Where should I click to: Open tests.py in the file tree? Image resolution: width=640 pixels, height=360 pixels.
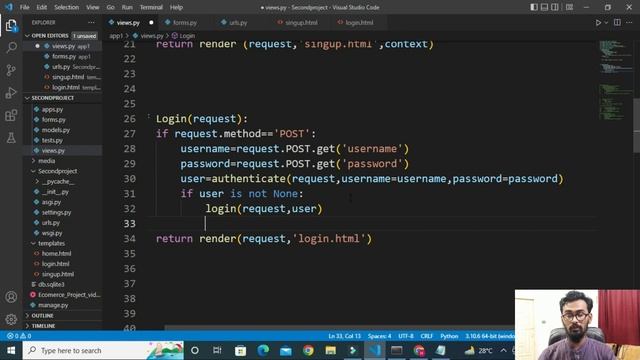click(52, 140)
